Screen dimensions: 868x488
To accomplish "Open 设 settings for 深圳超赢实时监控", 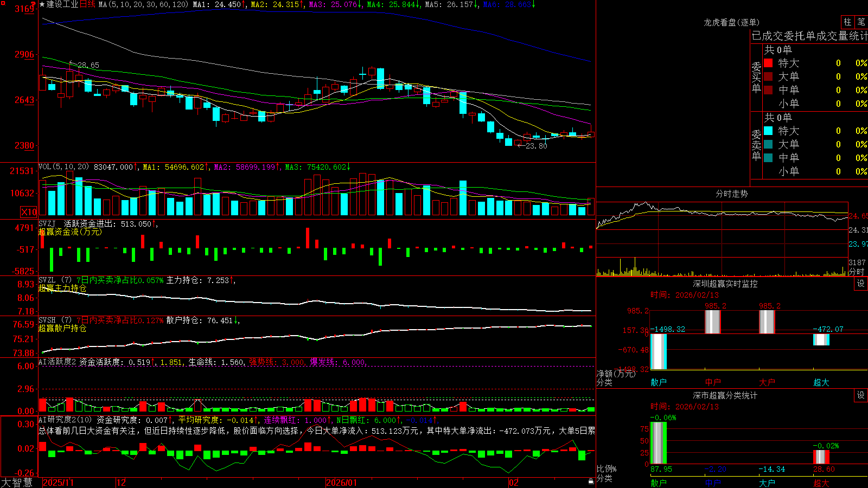I will click(x=861, y=284).
